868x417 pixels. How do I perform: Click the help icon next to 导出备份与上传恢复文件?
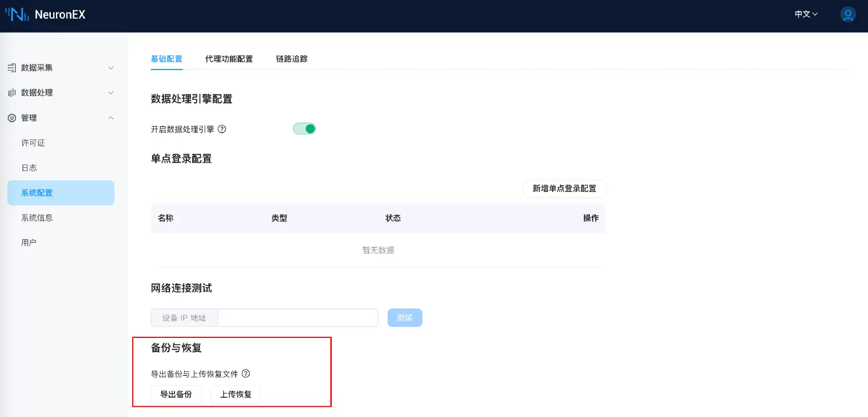pyautogui.click(x=246, y=373)
